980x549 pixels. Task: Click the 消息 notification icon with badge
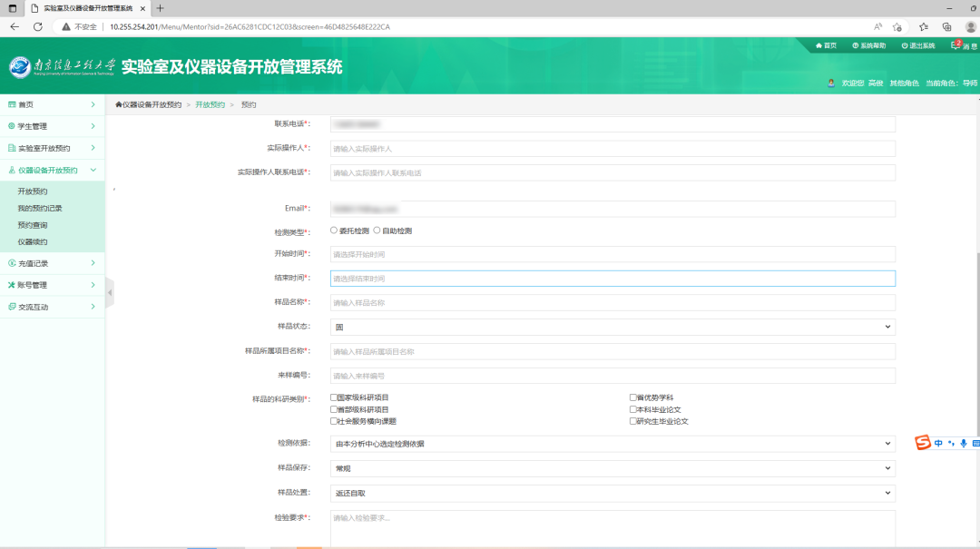pos(956,44)
